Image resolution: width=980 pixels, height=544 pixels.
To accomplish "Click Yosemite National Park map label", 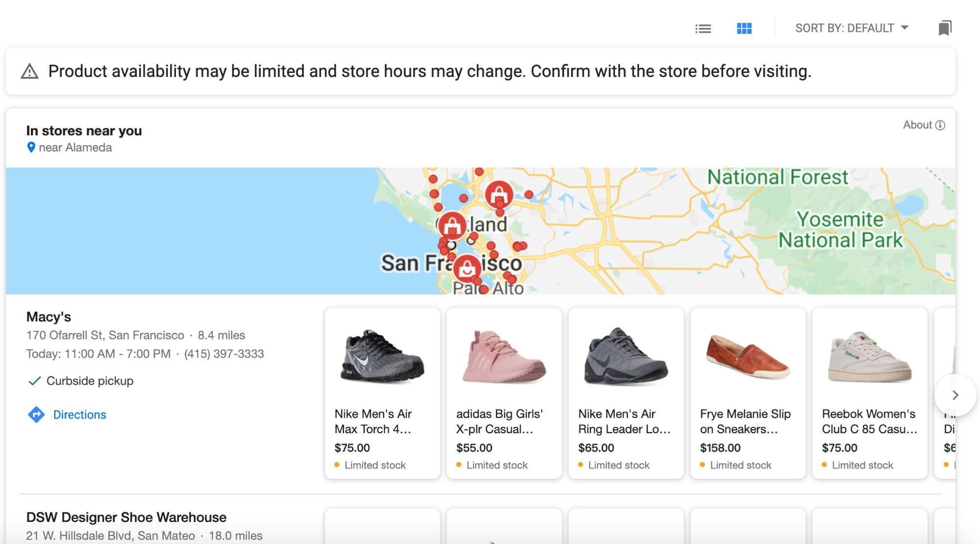I will [840, 230].
